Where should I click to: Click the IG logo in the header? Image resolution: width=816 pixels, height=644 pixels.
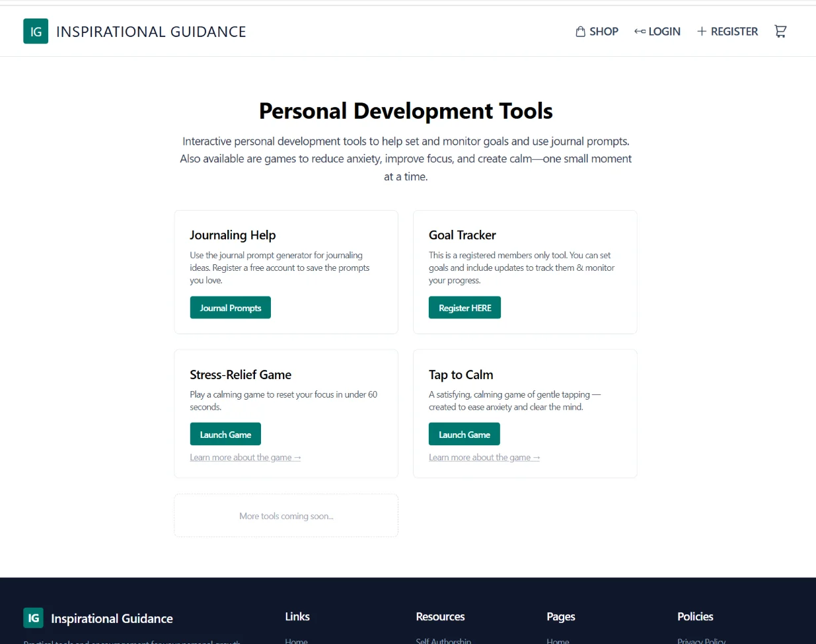36,31
